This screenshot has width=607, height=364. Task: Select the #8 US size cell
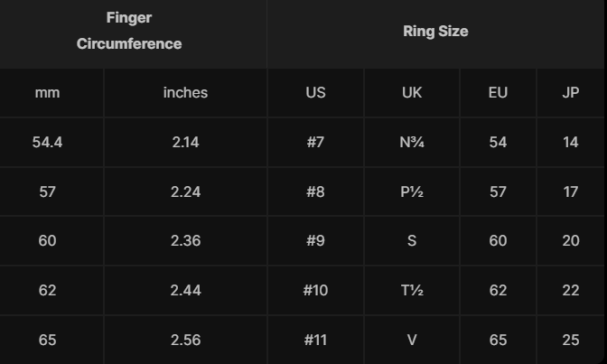point(315,191)
